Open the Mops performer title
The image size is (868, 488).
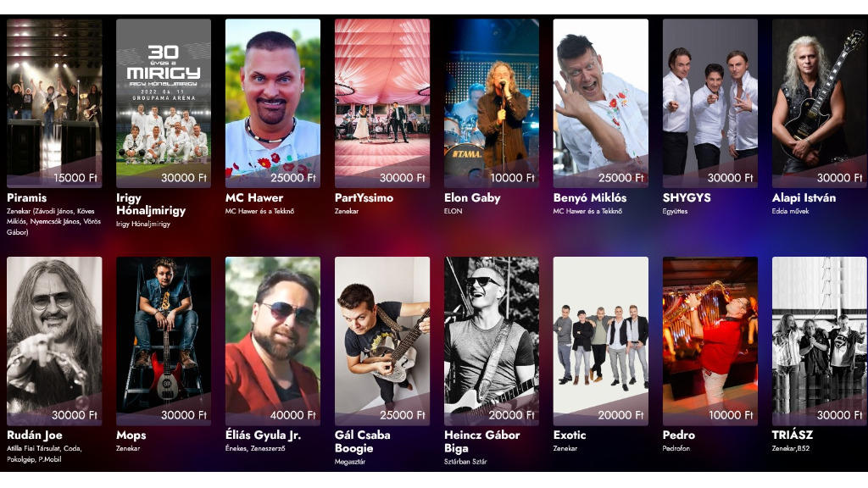[131, 435]
